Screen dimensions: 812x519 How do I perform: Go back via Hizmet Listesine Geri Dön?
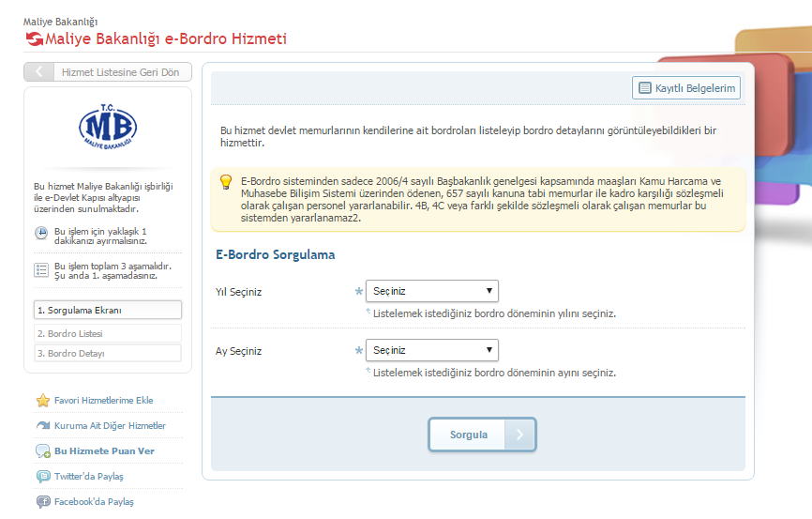coord(108,72)
